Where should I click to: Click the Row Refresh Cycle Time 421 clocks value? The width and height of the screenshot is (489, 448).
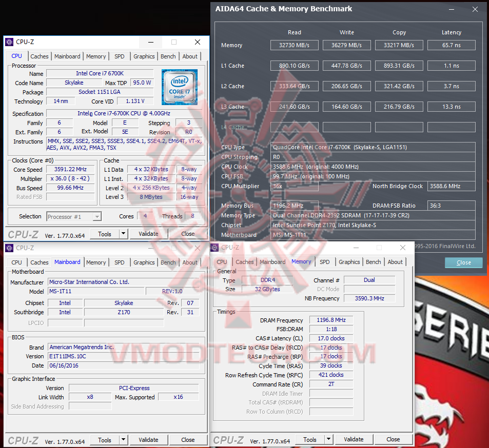click(331, 375)
